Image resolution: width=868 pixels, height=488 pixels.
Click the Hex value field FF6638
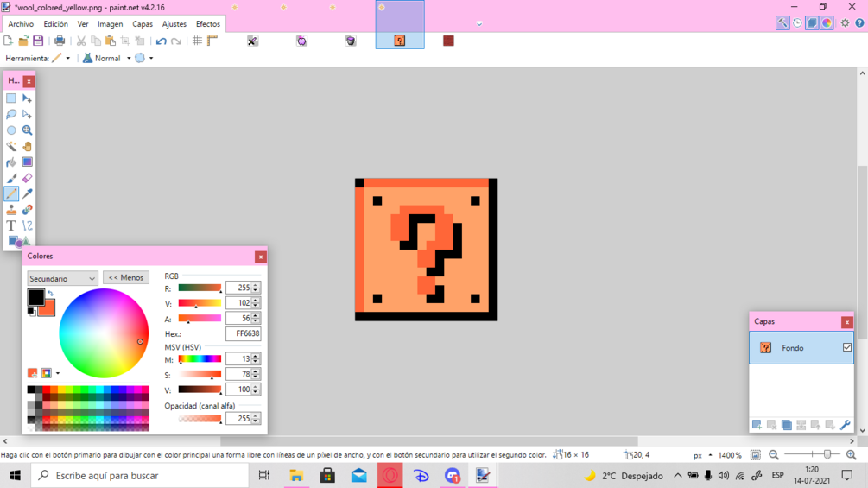(x=243, y=333)
